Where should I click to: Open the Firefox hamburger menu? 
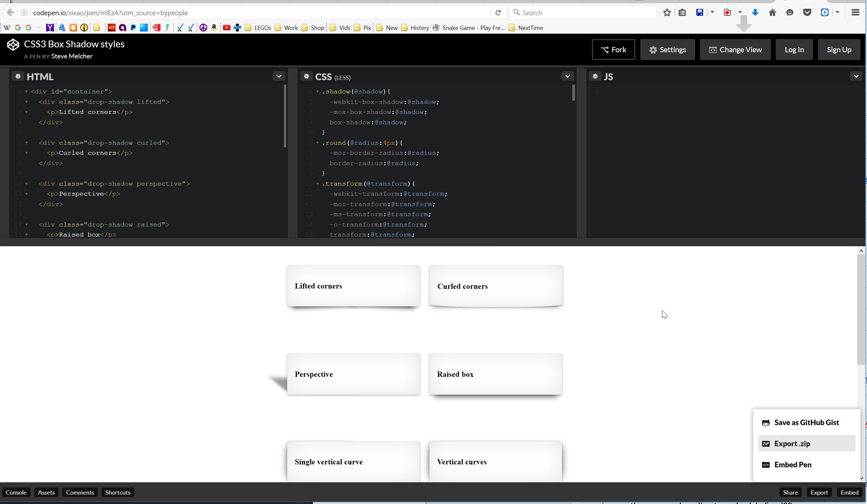click(x=855, y=12)
